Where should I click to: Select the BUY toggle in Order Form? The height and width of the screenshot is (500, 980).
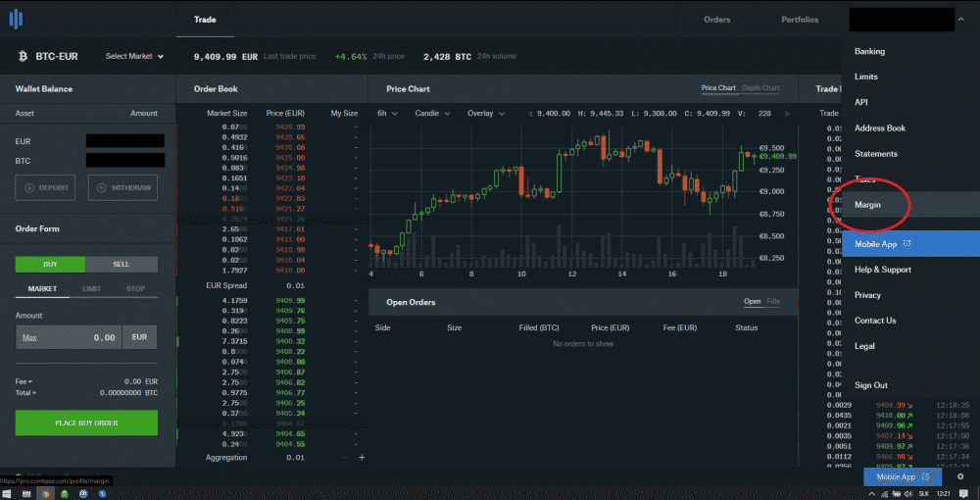pos(50,265)
